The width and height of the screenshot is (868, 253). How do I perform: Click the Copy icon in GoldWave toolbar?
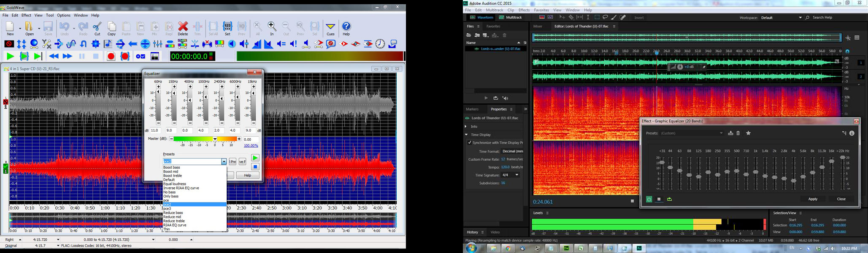coord(111,29)
